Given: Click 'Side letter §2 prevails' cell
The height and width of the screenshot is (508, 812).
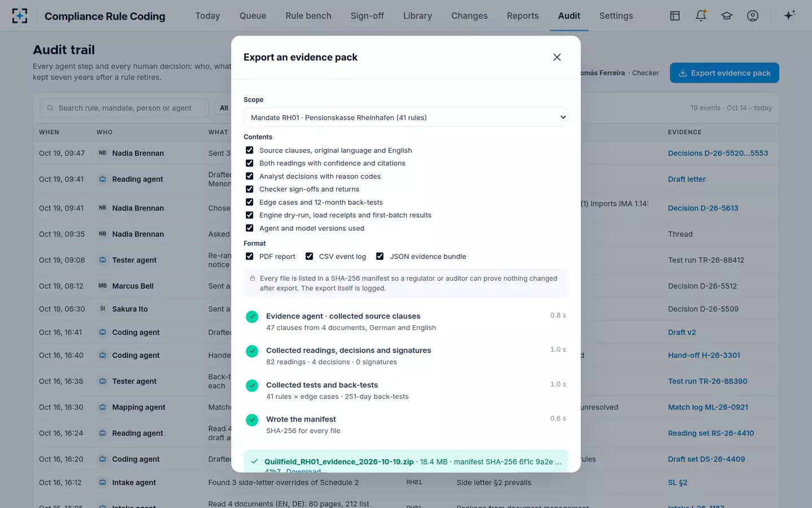Looking at the screenshot, I should (494, 483).
